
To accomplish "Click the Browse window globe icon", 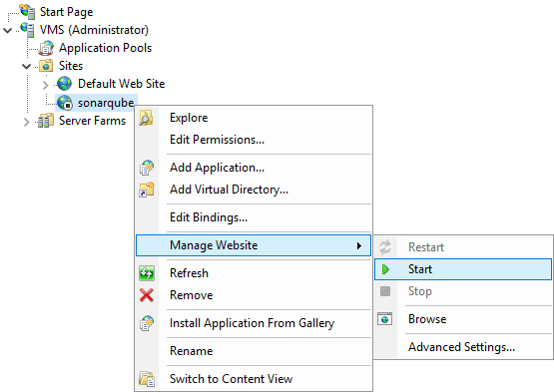I will pyautogui.click(x=384, y=319).
